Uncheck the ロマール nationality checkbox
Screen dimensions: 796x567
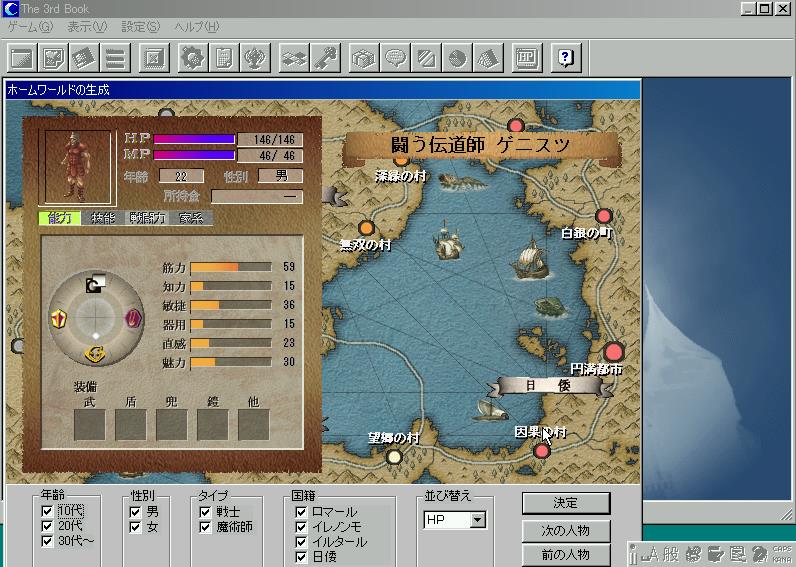(301, 512)
